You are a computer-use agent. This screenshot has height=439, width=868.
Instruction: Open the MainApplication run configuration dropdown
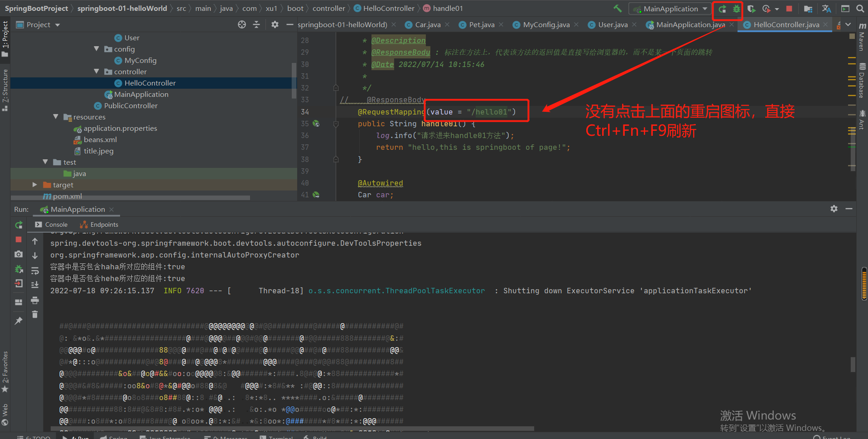click(670, 9)
